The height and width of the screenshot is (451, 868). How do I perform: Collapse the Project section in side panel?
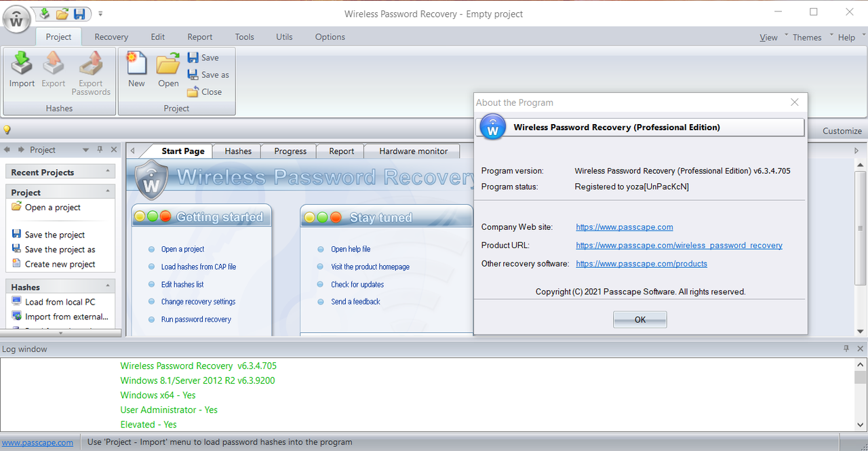click(107, 192)
